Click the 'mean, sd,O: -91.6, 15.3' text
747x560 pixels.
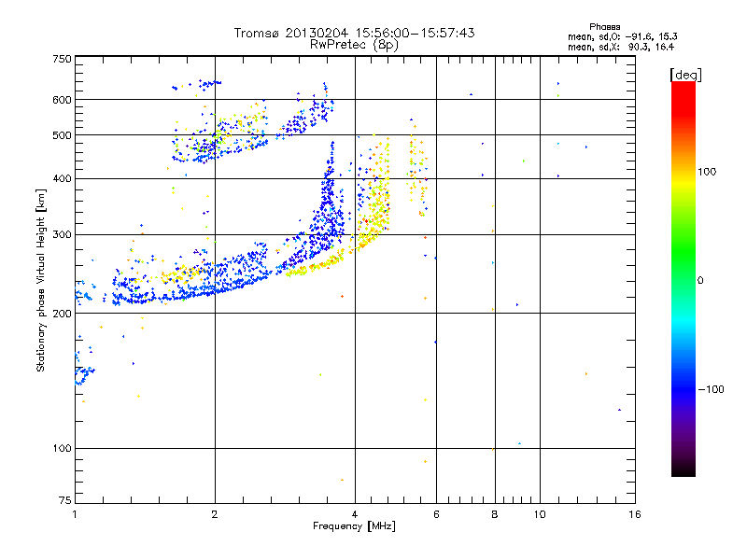[623, 36]
